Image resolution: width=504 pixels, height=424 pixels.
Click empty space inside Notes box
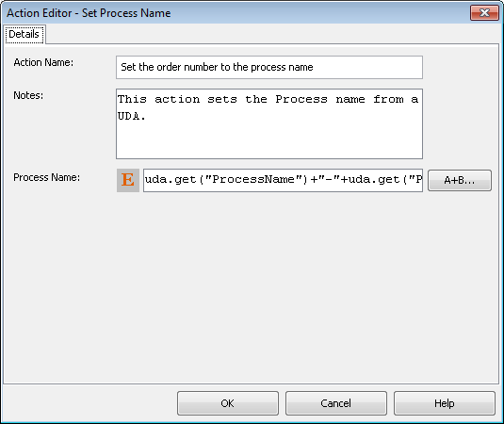click(x=269, y=139)
